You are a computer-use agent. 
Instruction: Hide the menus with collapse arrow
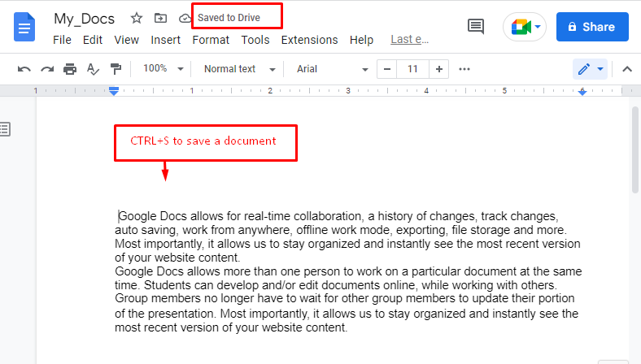[x=627, y=69]
